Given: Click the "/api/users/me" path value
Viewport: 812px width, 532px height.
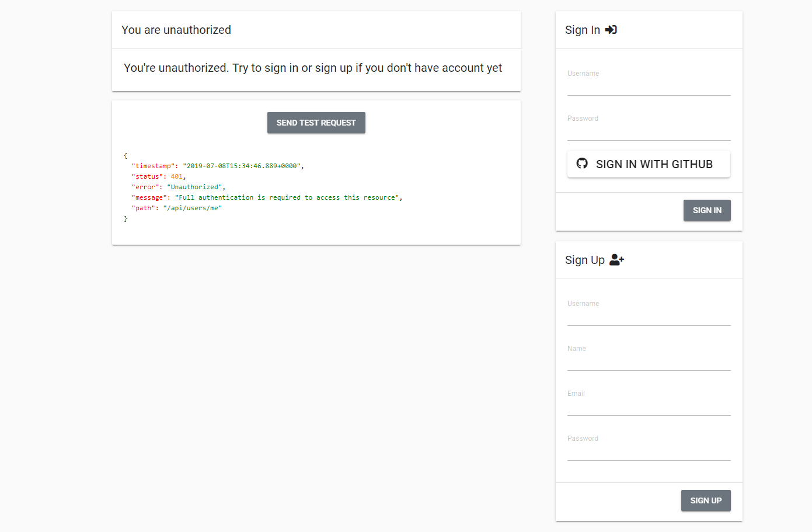Looking at the screenshot, I should [x=193, y=208].
